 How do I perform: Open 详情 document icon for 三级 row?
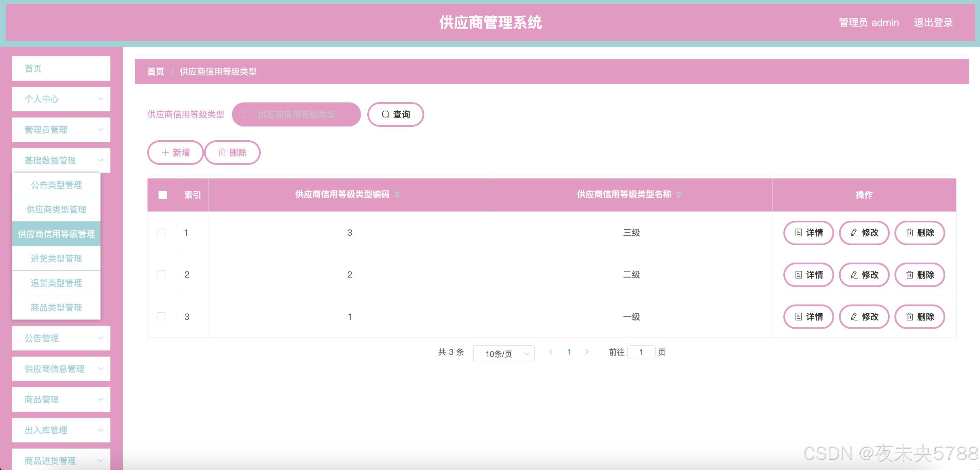798,233
